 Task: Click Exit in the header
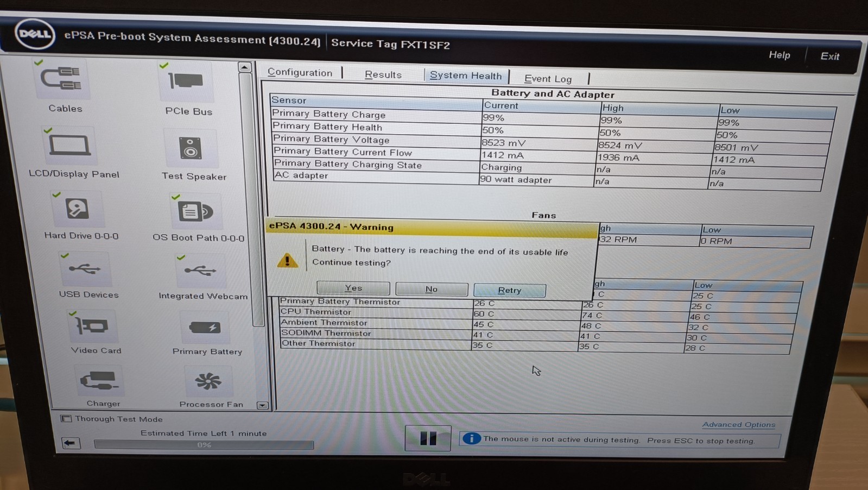[830, 56]
